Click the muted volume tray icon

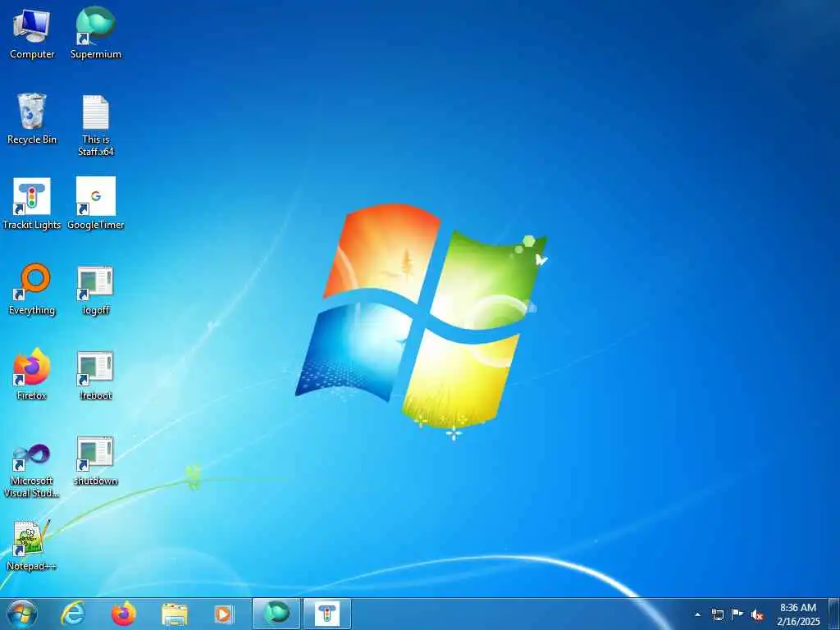coord(757,614)
